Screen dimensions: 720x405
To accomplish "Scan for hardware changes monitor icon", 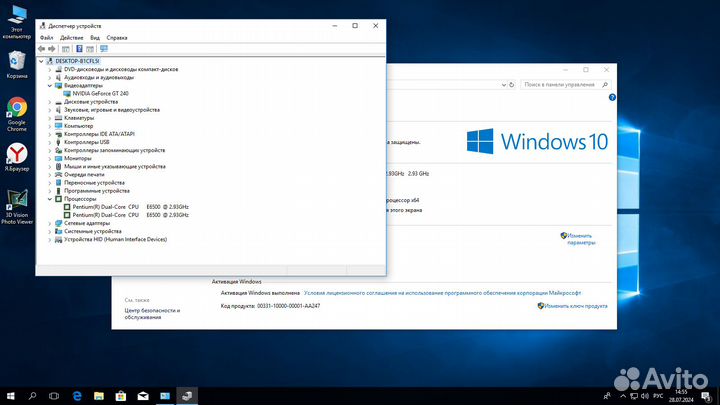I will click(x=104, y=49).
